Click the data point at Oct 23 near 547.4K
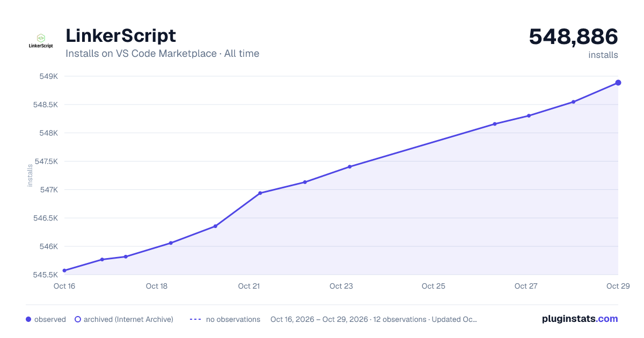Image resolution: width=644 pixels, height=338 pixels. click(x=349, y=167)
